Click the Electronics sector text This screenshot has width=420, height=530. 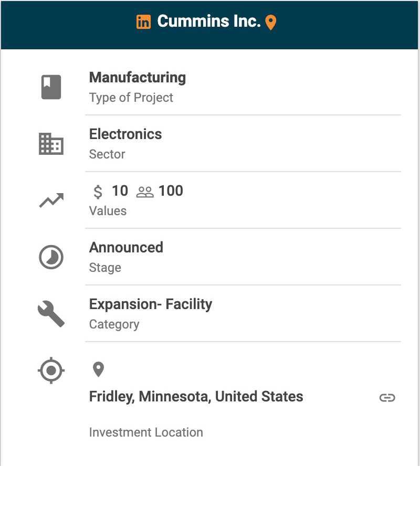[125, 134]
